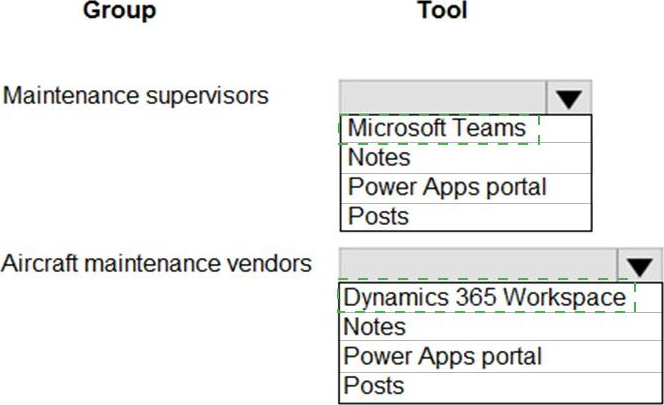Click the Aircraft maintenance vendors combo box field

(x=478, y=266)
